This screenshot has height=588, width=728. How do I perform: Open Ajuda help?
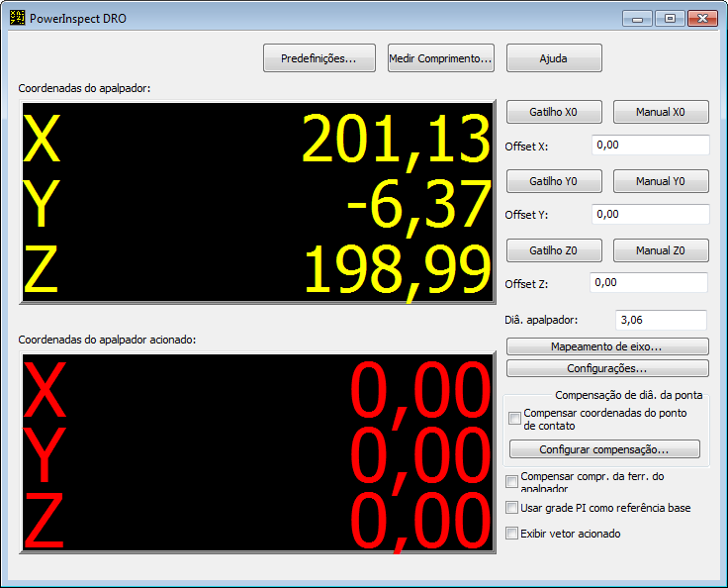pyautogui.click(x=554, y=58)
